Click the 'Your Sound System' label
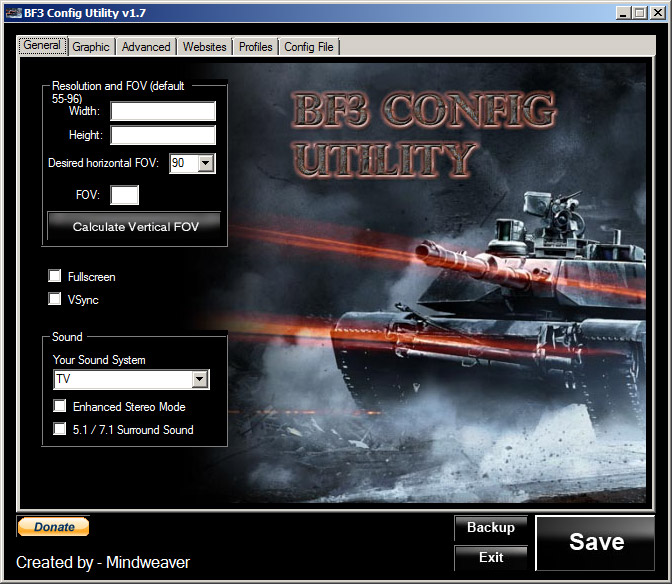Screen dimensions: 672x584 [99, 360]
